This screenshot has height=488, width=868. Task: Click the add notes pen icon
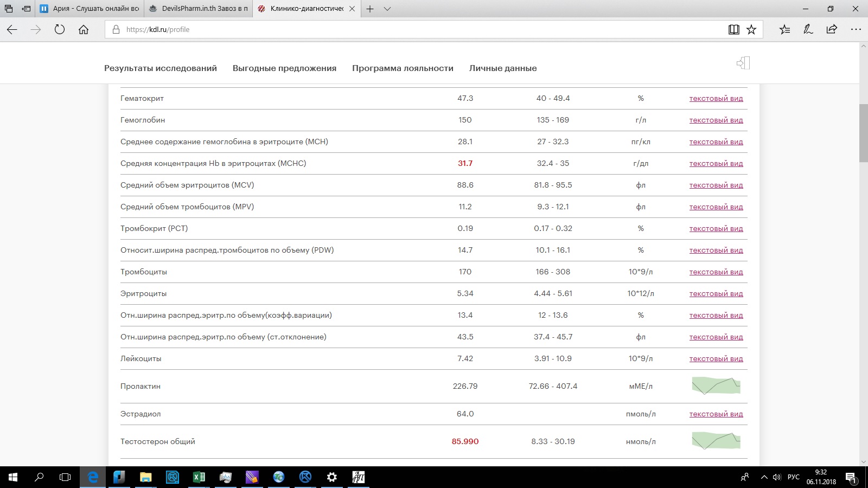(808, 30)
